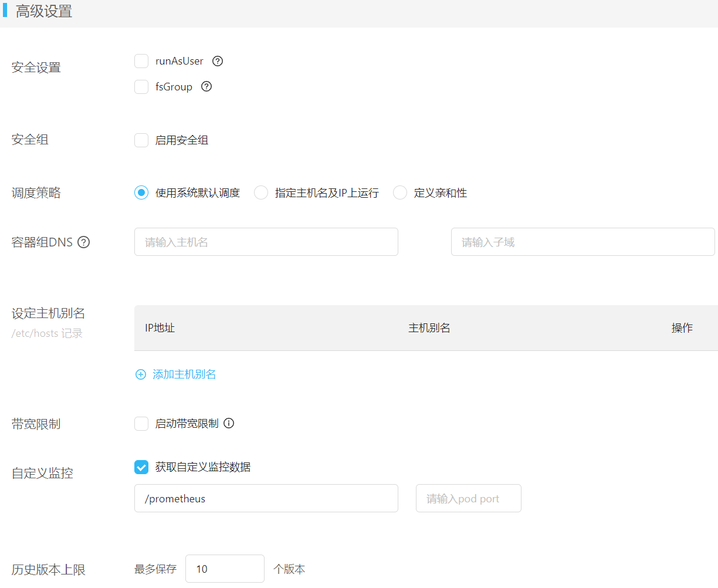
Task: Focus the 请输入pod port input field
Action: (469, 498)
